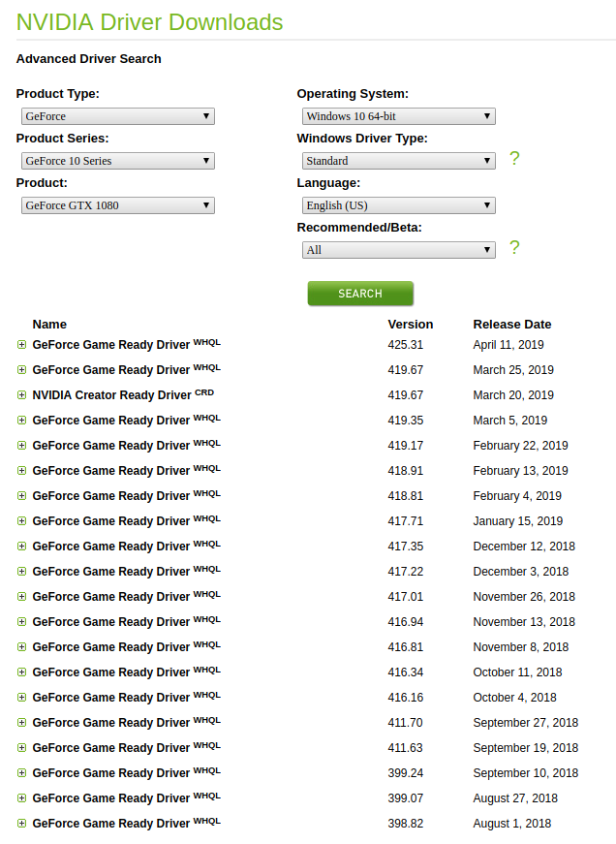Open Game Ready Driver link for version 416.34
Image resolution: width=616 pixels, height=844 pixels.
tap(127, 672)
